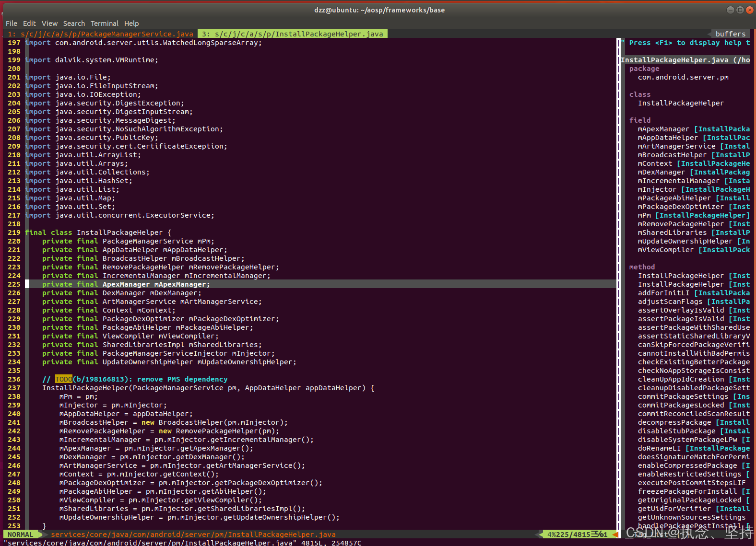Click the file path in the status line
The height and width of the screenshot is (546, 756).
[193, 534]
